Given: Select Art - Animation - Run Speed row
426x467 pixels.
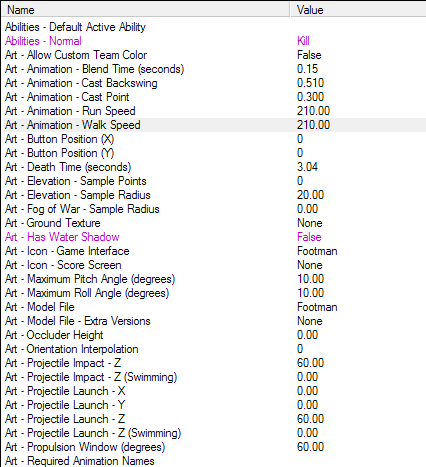Looking at the screenshot, I should [214, 111].
